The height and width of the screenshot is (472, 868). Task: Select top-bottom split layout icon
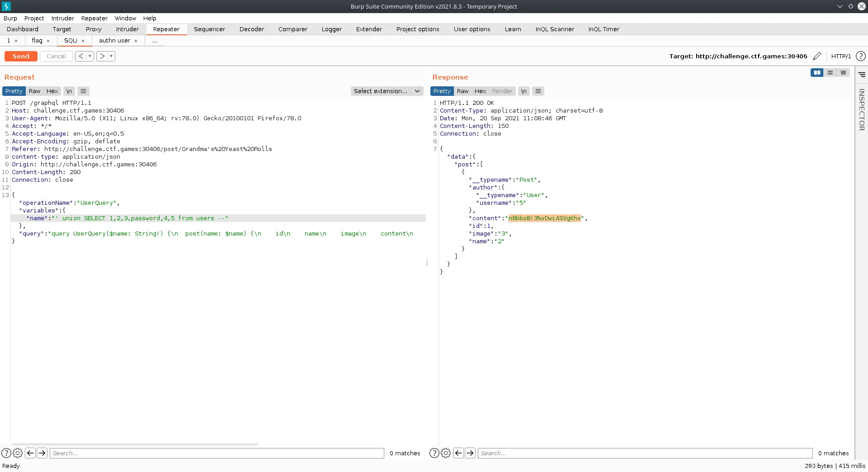830,72
